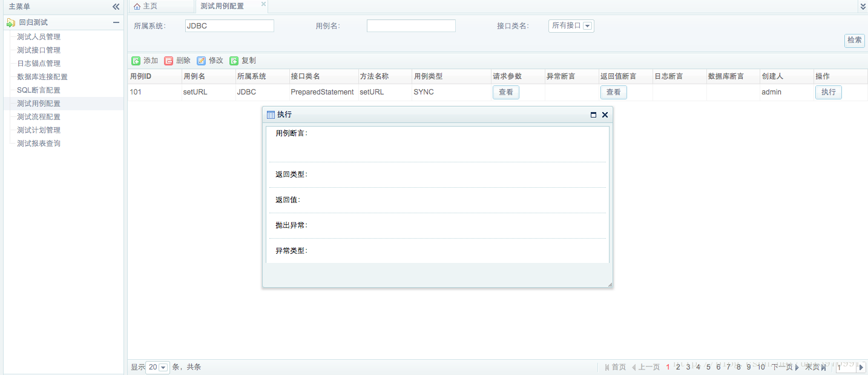Open SQL断言配置 in the sidebar
Image resolution: width=868 pixels, height=375 pixels.
[x=39, y=90]
